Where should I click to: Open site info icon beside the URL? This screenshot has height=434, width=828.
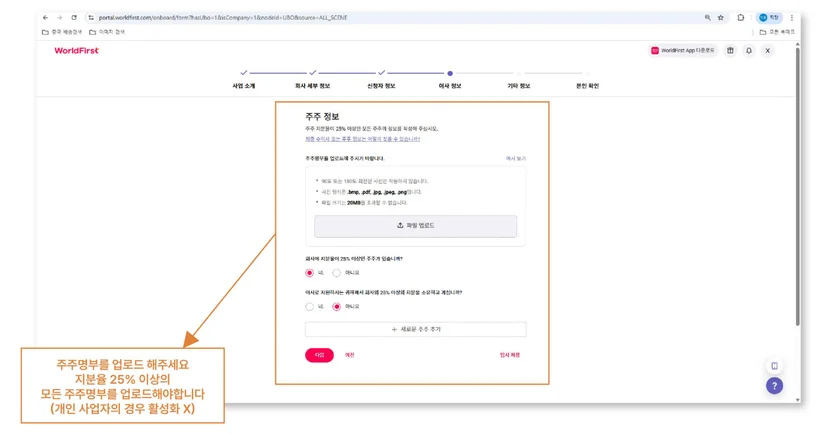pyautogui.click(x=91, y=17)
